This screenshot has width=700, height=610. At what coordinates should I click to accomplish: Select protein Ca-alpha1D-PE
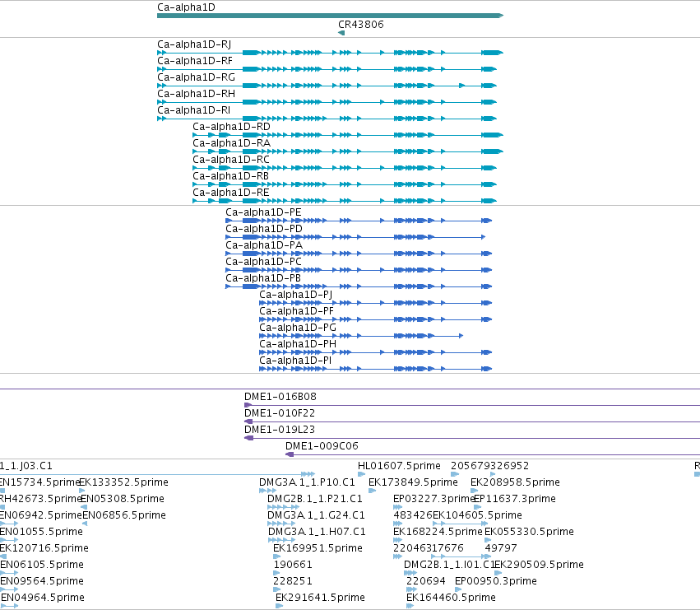(263, 212)
